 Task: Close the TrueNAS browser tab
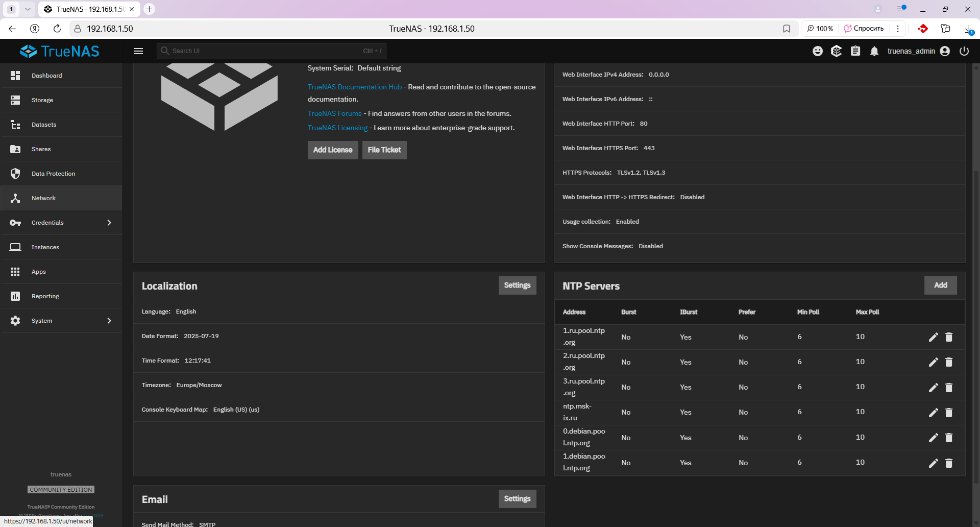click(132, 9)
